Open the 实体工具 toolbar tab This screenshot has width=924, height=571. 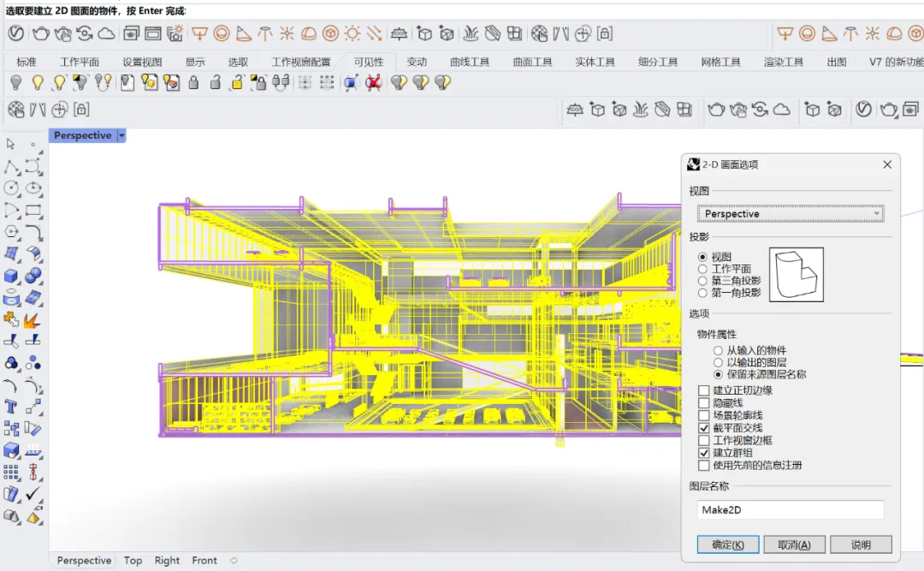tap(595, 62)
